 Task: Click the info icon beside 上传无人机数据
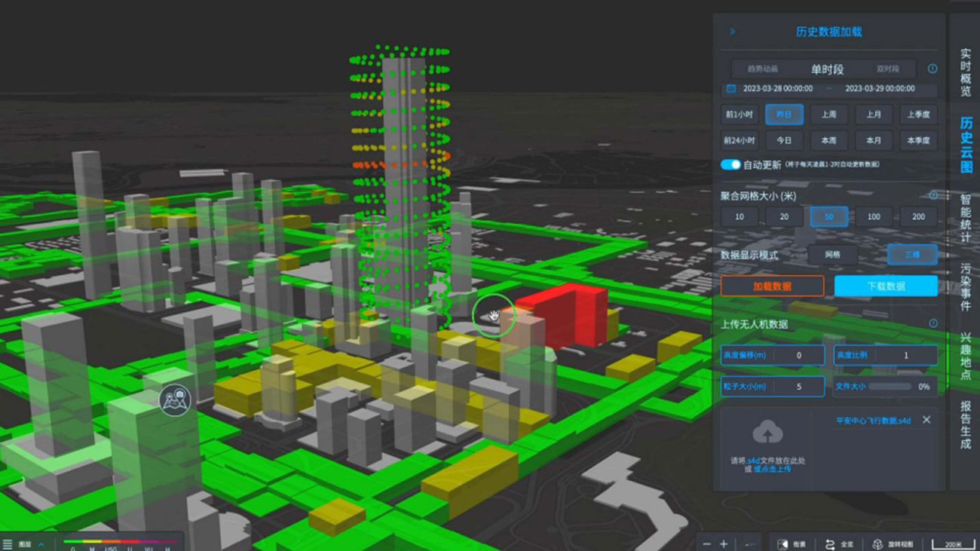[933, 323]
